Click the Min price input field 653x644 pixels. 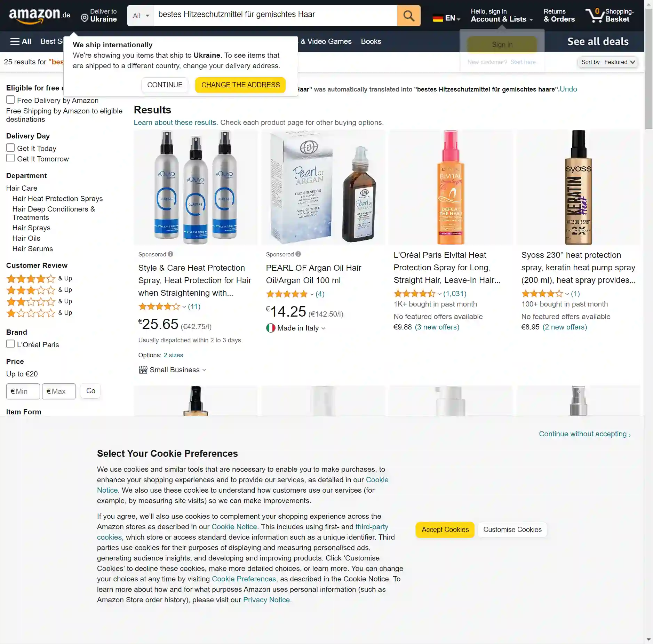(23, 391)
